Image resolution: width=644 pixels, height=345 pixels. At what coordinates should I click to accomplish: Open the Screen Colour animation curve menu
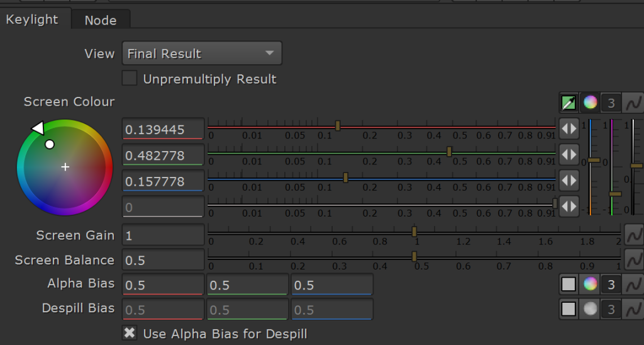pos(633,103)
